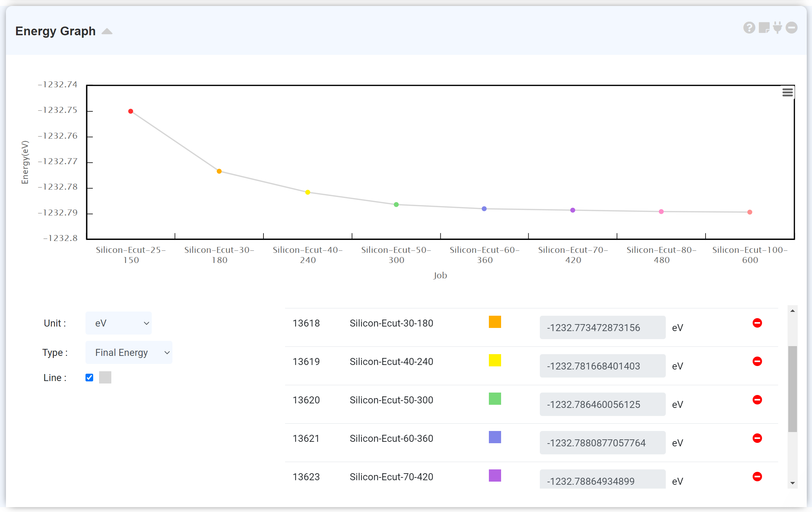Image resolution: width=812 pixels, height=512 pixels.
Task: Click the energy value field for Silicon-Ecut-40-240
Action: coord(602,366)
